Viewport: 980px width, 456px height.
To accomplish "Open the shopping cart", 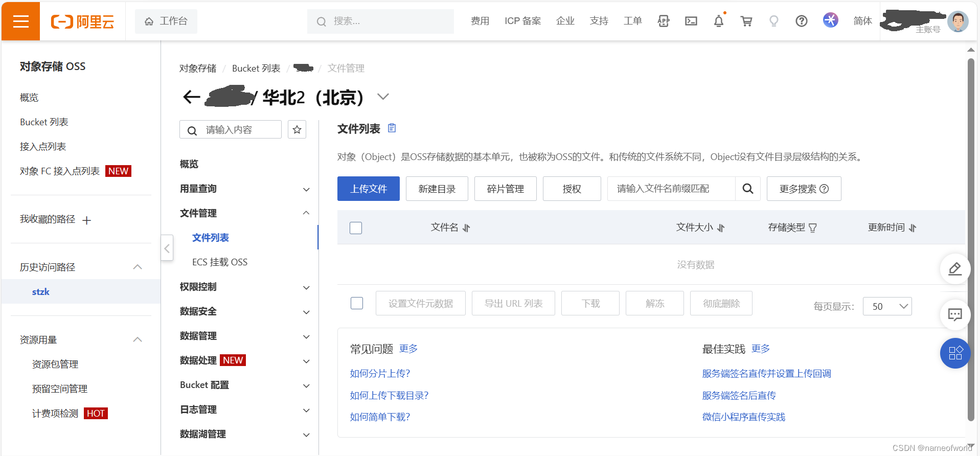I will coord(746,21).
